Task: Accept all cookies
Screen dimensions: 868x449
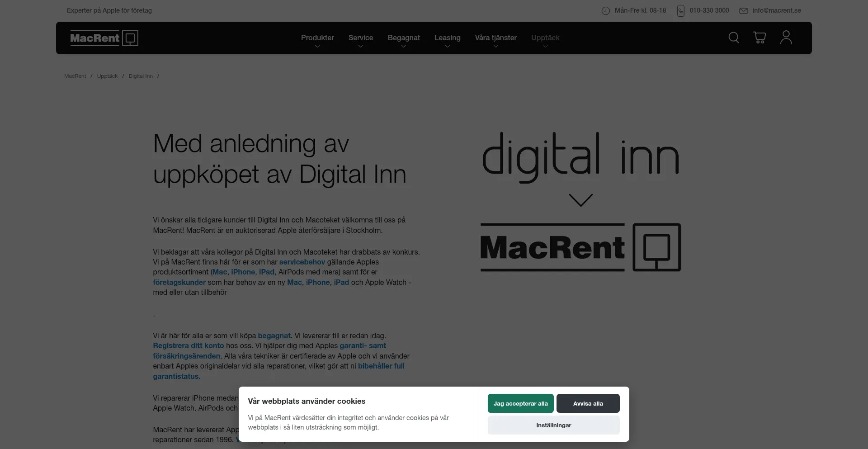Action: tap(520, 403)
